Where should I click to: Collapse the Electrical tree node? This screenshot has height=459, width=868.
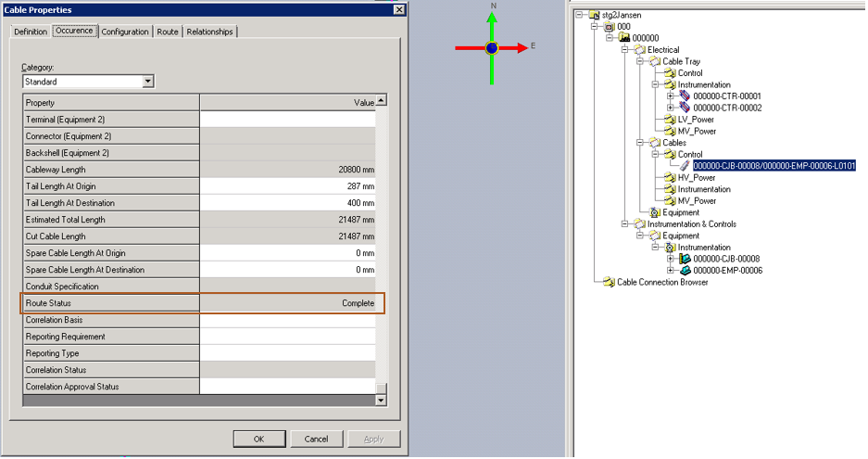tap(625, 50)
